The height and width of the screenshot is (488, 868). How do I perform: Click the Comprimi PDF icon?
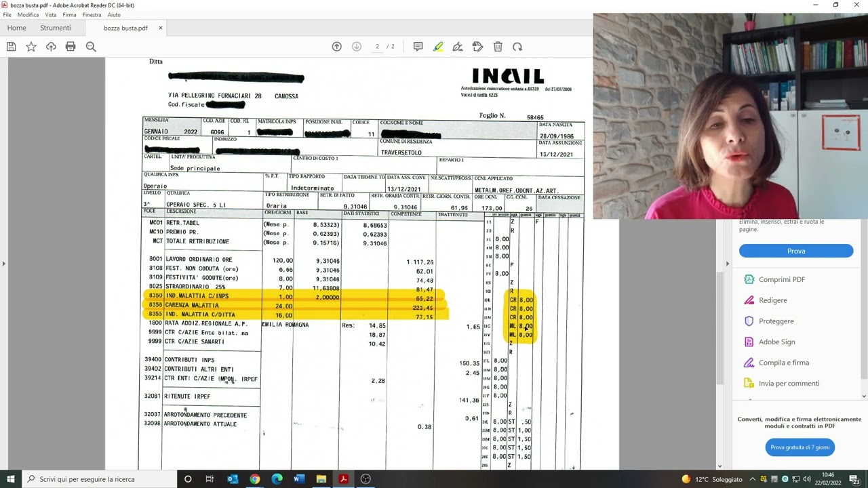pos(749,279)
